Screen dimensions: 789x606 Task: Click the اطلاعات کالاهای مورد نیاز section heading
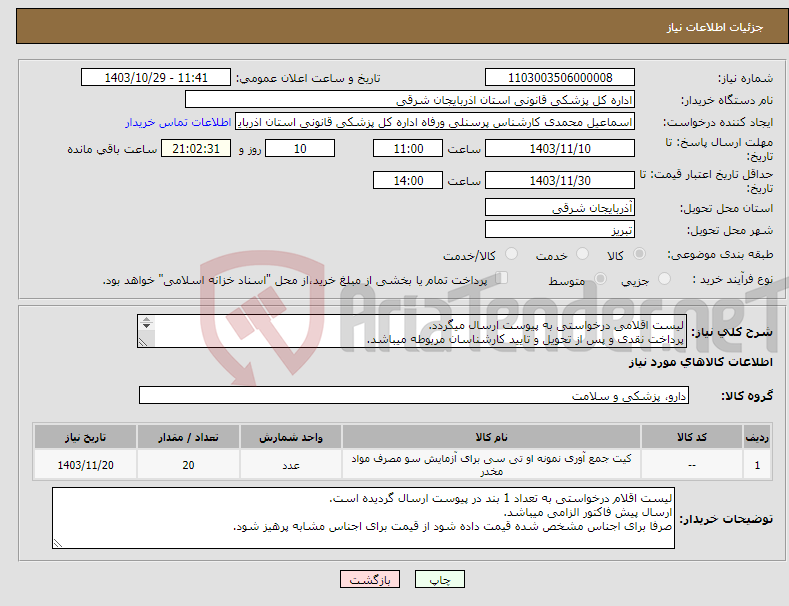(x=700, y=362)
